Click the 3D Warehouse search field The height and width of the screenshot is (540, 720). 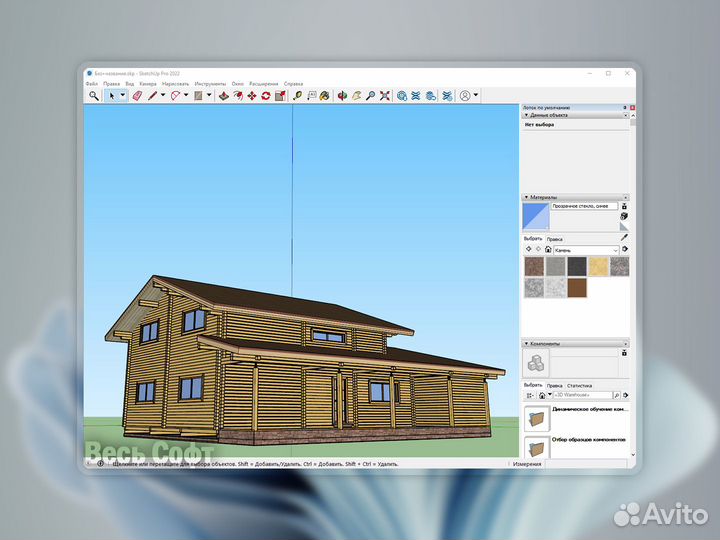583,395
